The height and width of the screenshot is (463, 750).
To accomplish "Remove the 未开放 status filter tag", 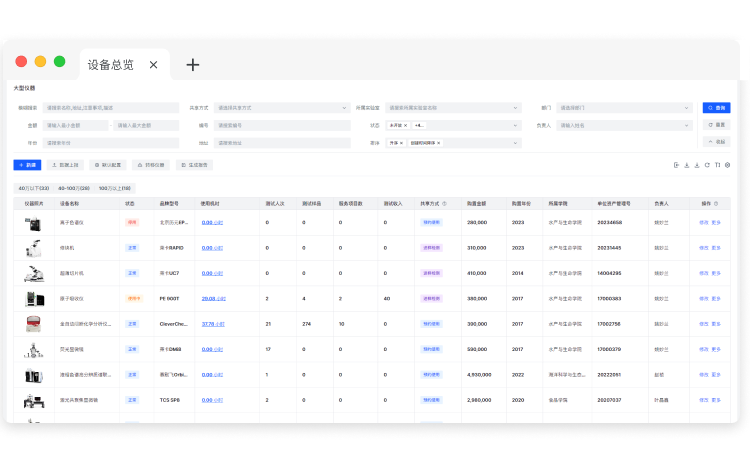I will 405,126.
